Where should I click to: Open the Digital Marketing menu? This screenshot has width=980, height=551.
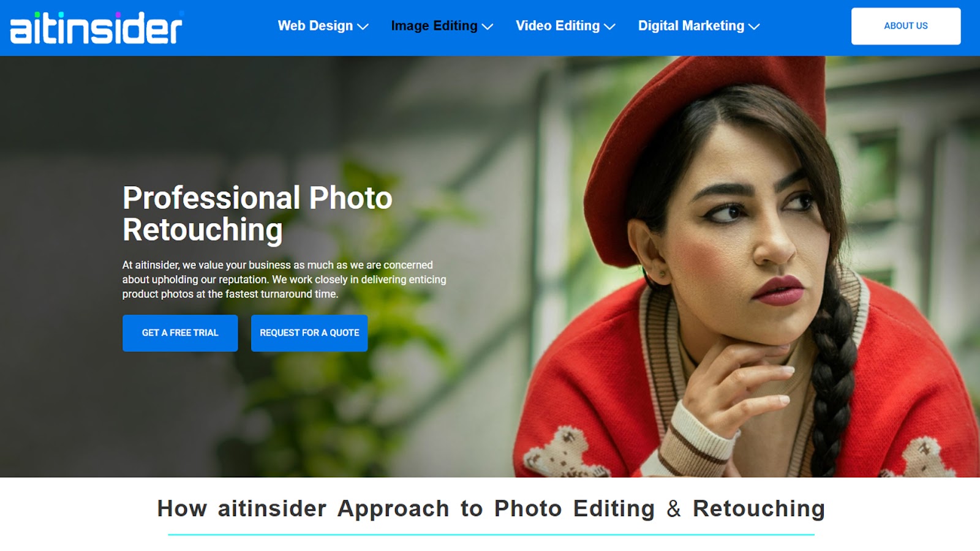[x=691, y=26]
